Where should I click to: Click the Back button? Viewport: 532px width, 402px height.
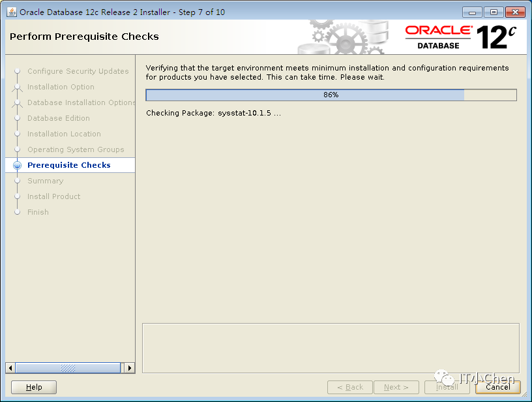pyautogui.click(x=350, y=387)
